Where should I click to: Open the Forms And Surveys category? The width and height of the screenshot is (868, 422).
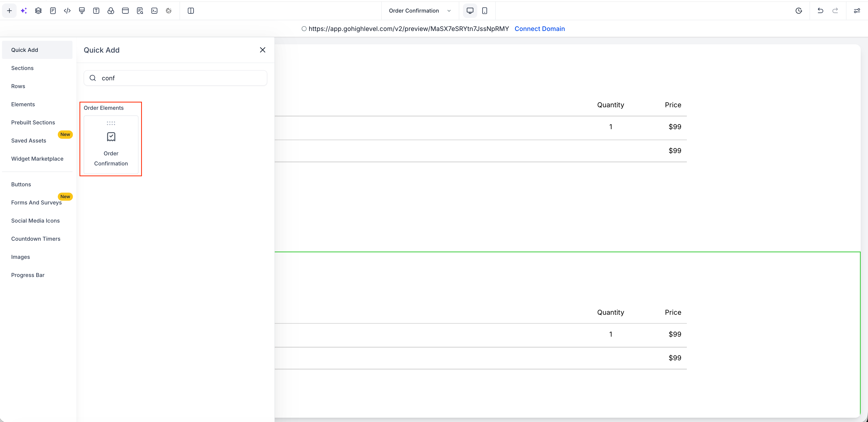point(36,202)
